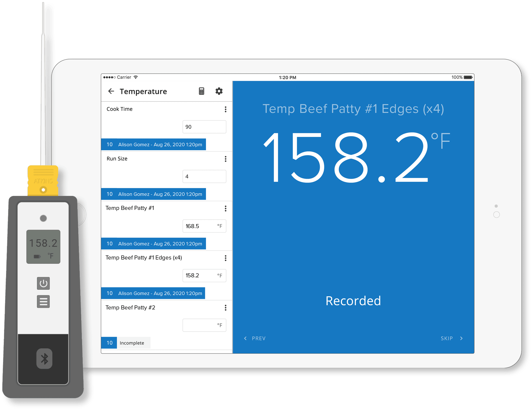Click the empty Temp Beef Patty #2 field
This screenshot has height=410, width=532.
tap(204, 325)
